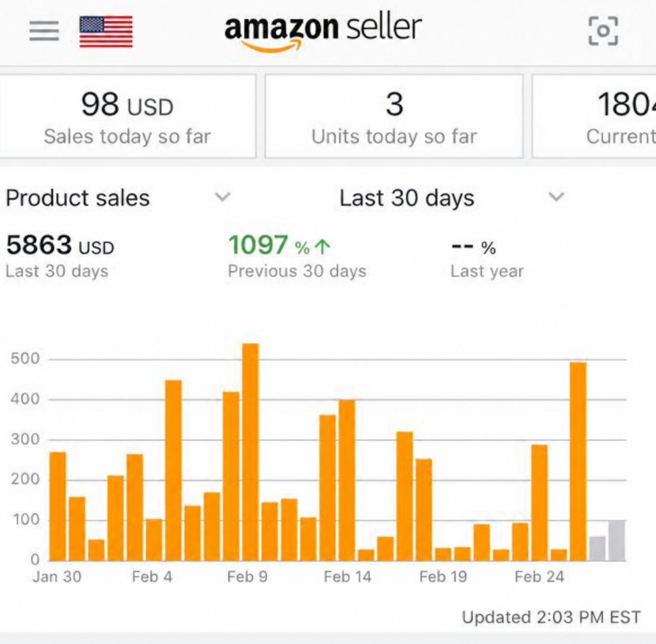This screenshot has height=644, width=656.
Task: Open the Sales today so far card
Action: [127, 116]
